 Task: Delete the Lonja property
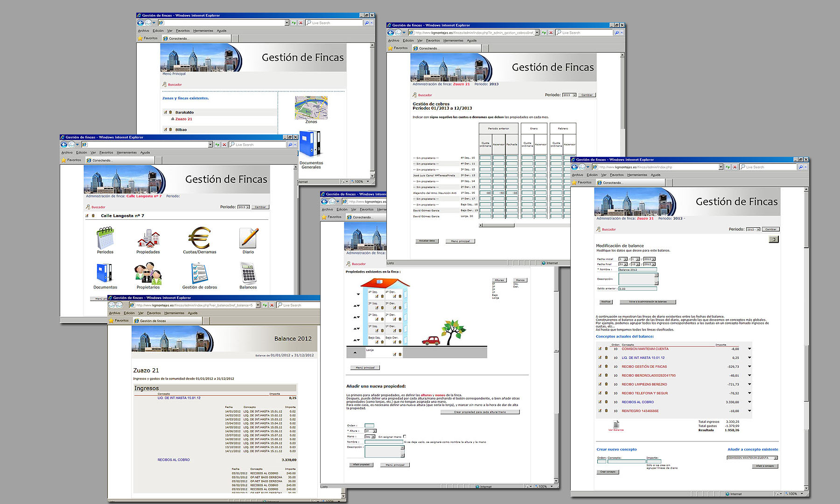click(400, 354)
